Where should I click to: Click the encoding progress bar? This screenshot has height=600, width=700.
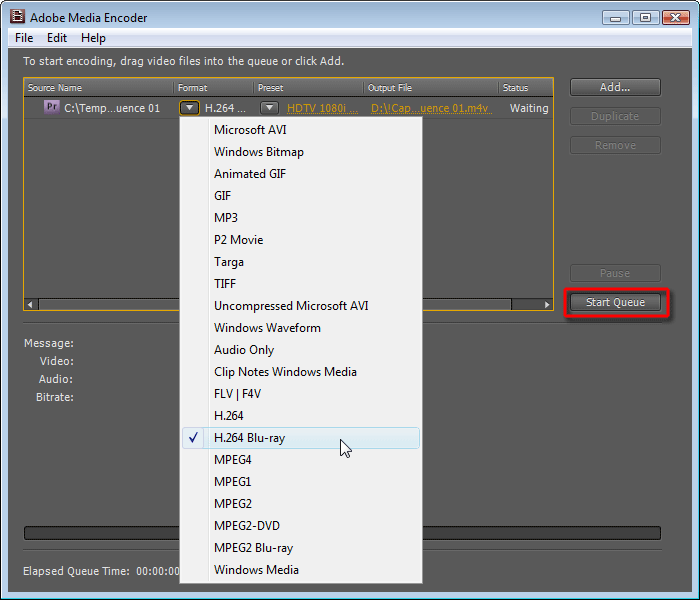342,533
